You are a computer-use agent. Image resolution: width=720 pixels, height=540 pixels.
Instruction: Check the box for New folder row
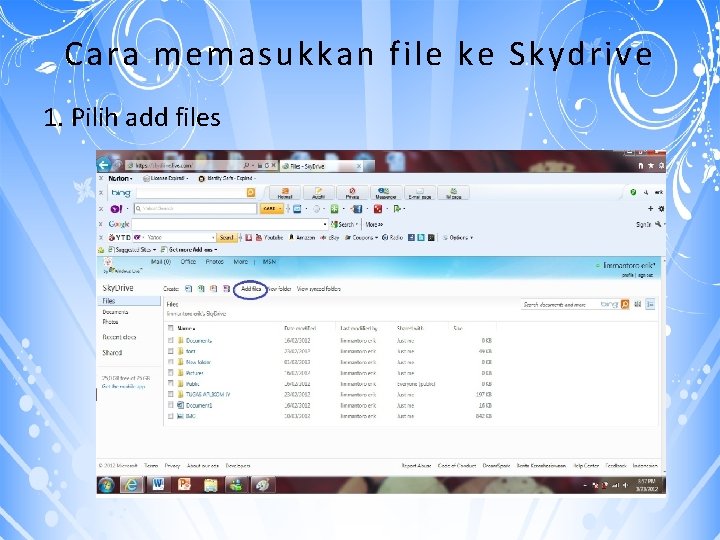coord(171,362)
